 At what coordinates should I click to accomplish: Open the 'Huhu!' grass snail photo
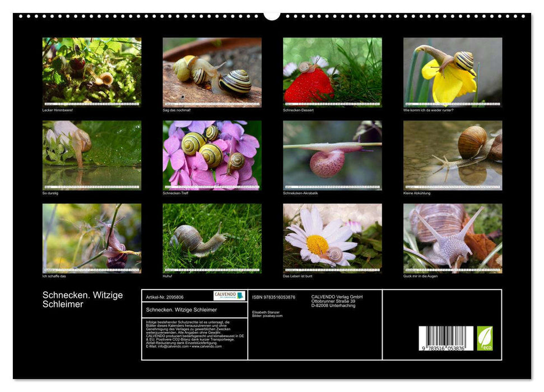[x=211, y=238]
